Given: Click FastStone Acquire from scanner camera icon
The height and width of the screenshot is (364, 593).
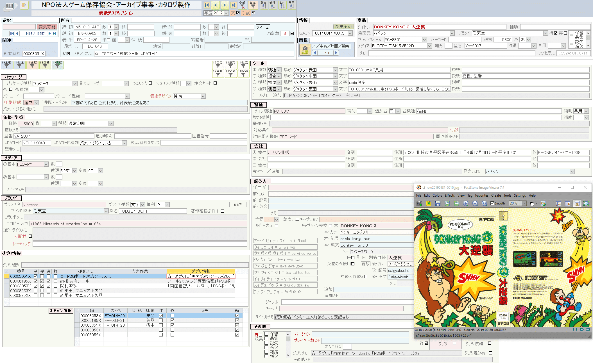Looking at the screenshot, I should (419, 203).
